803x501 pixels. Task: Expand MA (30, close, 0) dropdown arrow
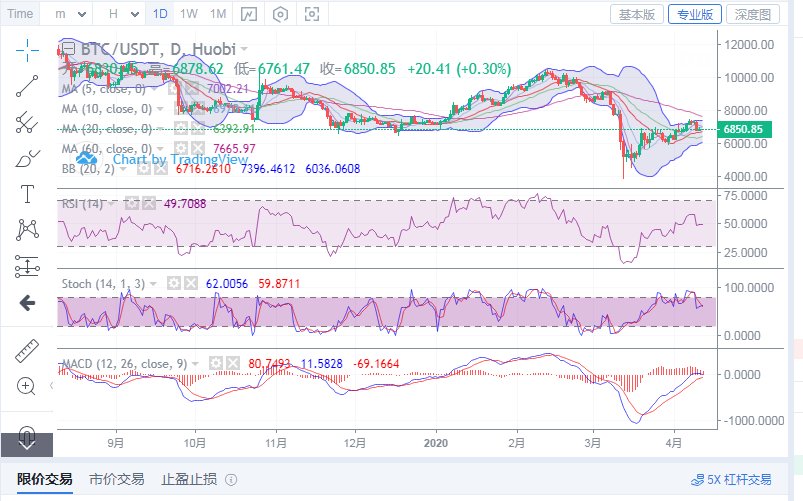160,129
